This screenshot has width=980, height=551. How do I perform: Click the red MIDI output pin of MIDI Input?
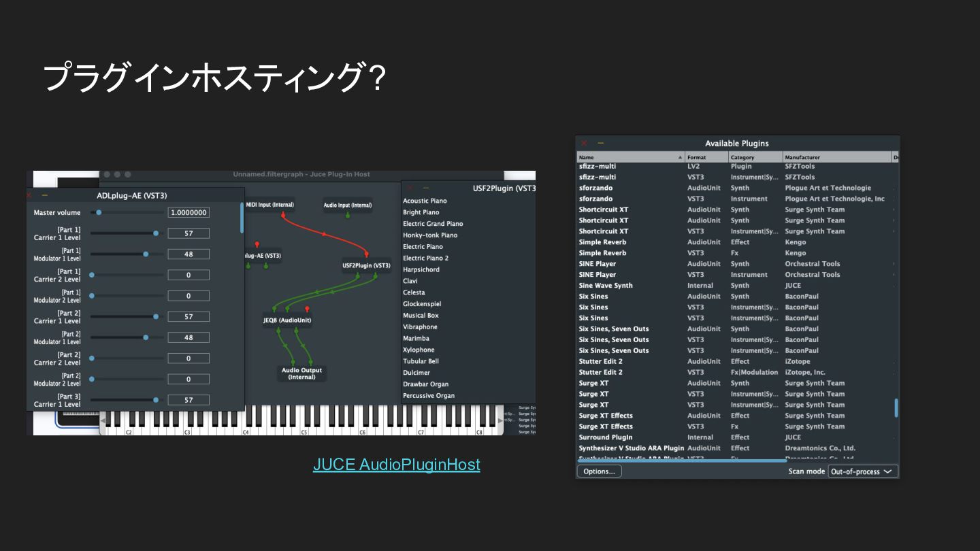(283, 214)
